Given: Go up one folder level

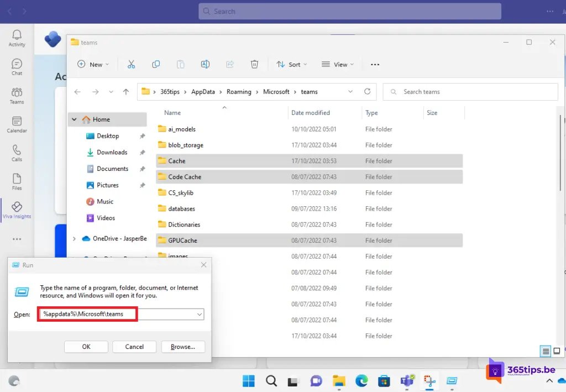Looking at the screenshot, I should coord(126,92).
